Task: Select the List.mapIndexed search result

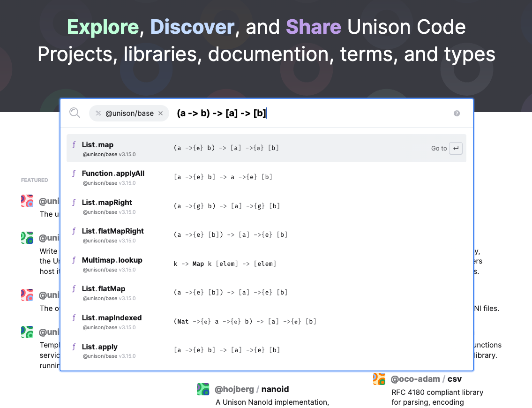Action: pos(266,321)
